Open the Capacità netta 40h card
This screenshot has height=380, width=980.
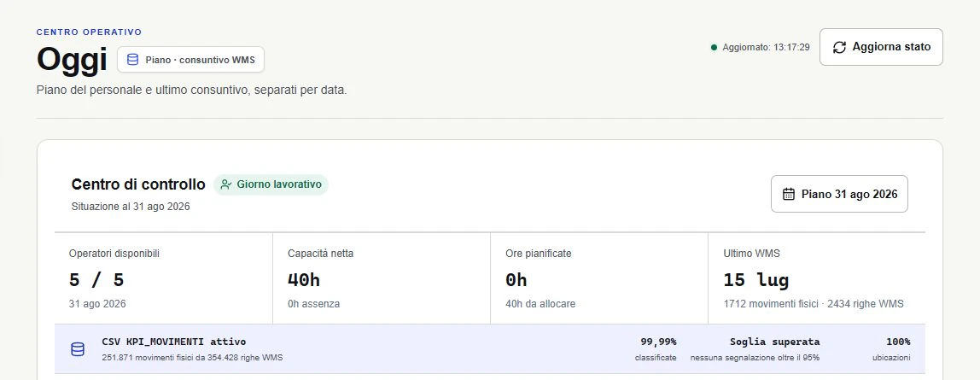382,278
